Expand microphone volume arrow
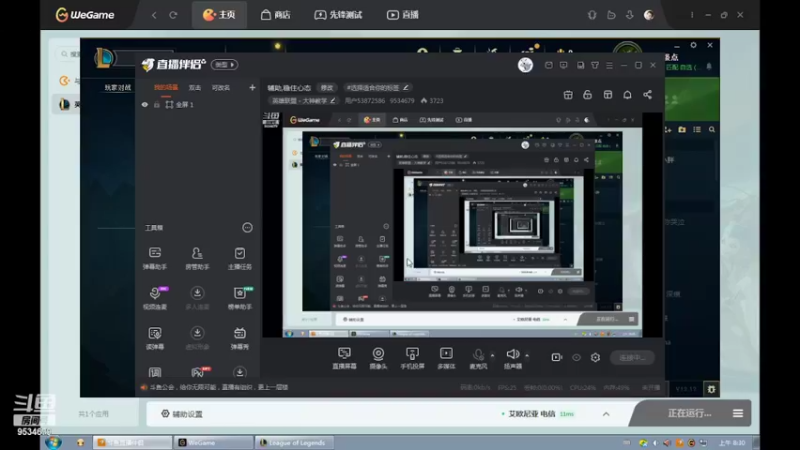The height and width of the screenshot is (450, 800). (492, 355)
